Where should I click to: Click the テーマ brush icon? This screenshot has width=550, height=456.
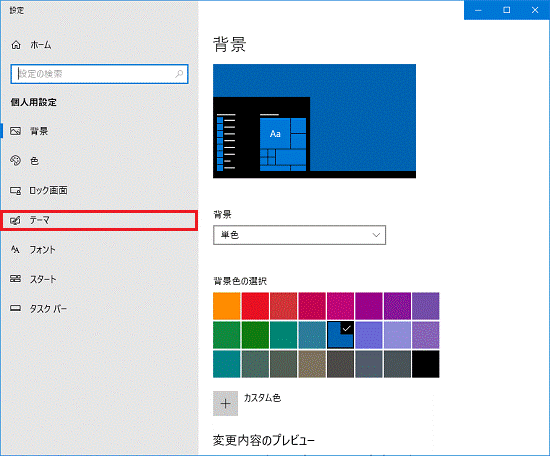coord(15,220)
